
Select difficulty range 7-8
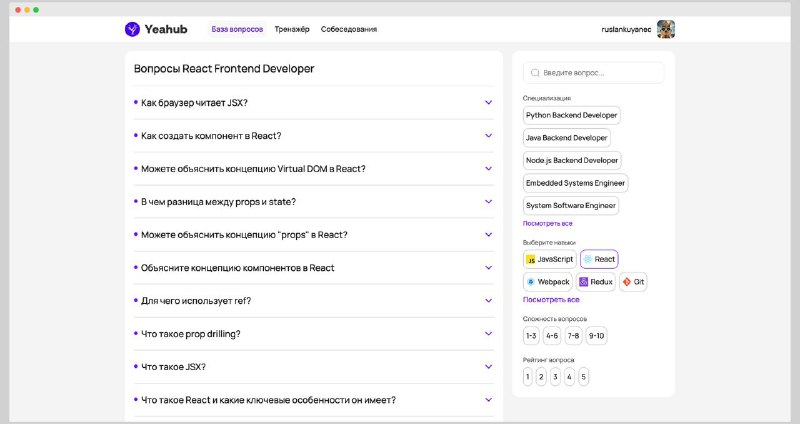point(573,336)
